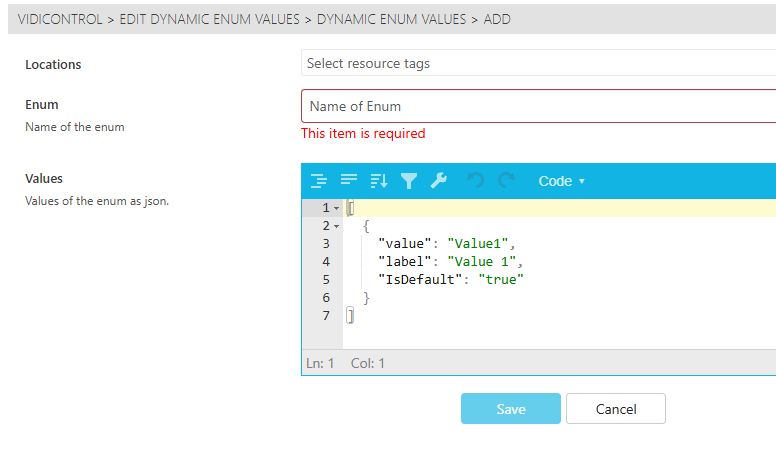776x450 pixels.
Task: Click the filter funnel icon
Action: [408, 181]
